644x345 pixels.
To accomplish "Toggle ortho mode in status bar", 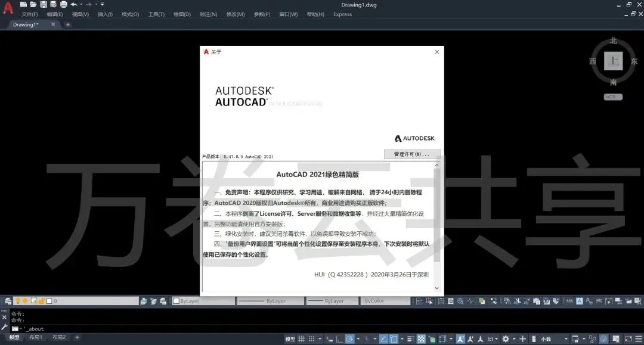I will pos(340,339).
